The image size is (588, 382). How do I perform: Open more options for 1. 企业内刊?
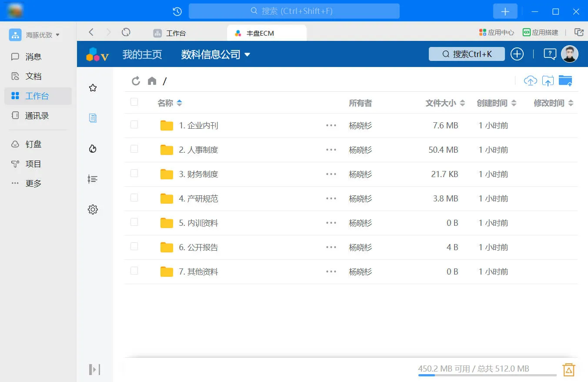click(x=331, y=125)
